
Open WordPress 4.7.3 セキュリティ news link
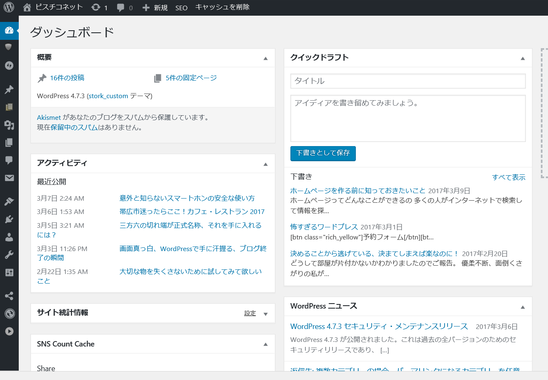click(379, 326)
